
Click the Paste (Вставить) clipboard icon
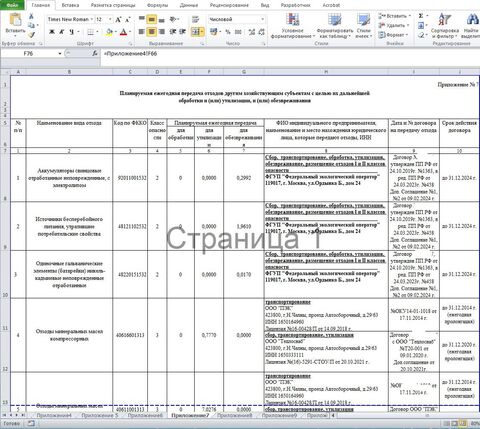15,20
